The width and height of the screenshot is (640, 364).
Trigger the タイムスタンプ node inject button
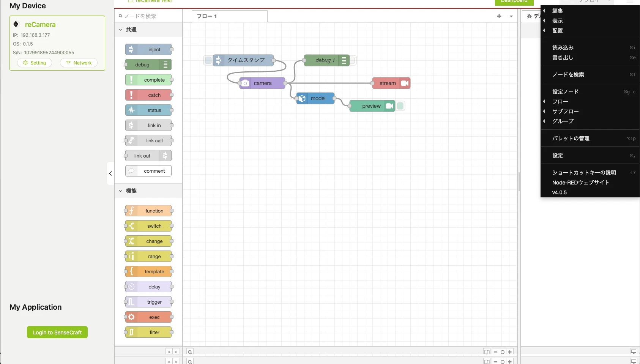pos(208,60)
